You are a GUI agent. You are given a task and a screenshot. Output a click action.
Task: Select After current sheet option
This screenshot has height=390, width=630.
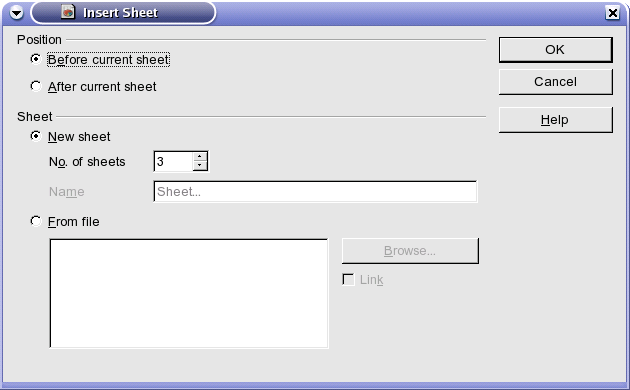point(36,86)
